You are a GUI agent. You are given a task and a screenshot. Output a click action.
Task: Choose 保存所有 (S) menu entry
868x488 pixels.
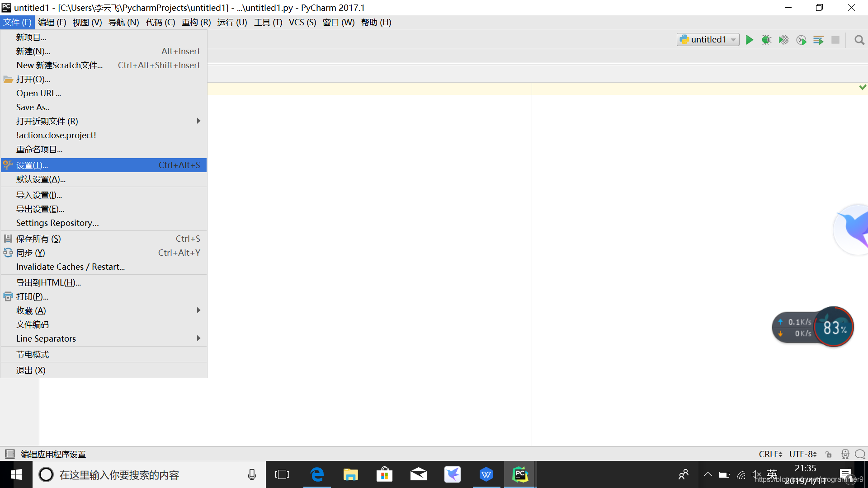coord(104,239)
